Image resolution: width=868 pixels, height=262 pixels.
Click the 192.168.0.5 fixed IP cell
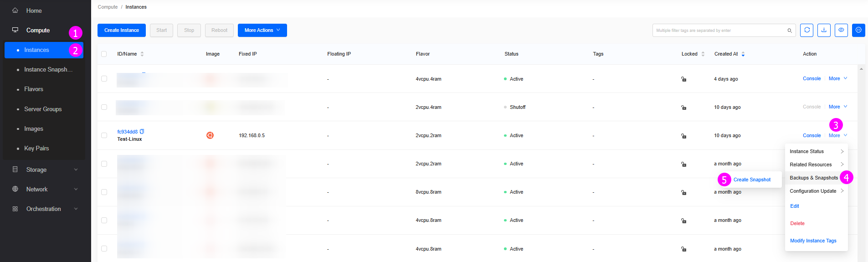252,135
